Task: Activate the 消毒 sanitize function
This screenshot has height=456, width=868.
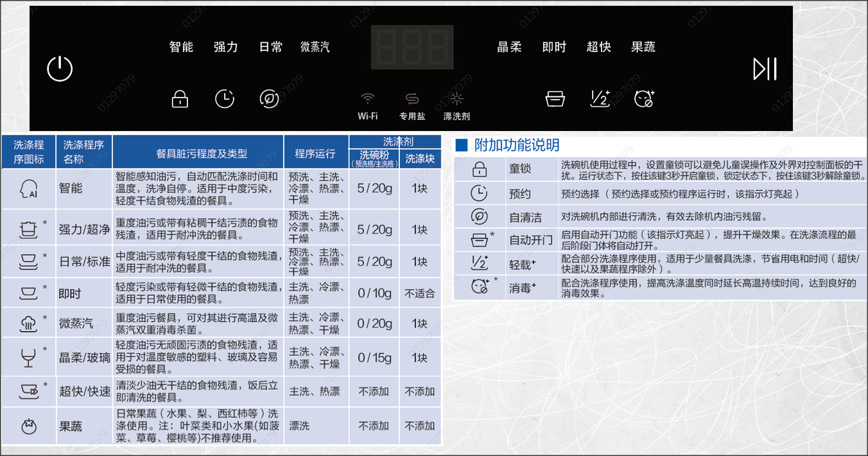Action: (644, 98)
